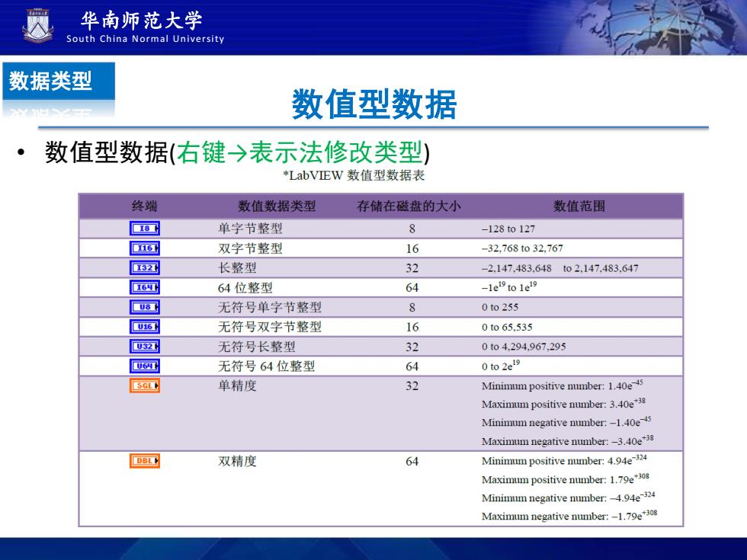Click the 双精度 cell
Screen dimensions: 747x560
coord(237,461)
